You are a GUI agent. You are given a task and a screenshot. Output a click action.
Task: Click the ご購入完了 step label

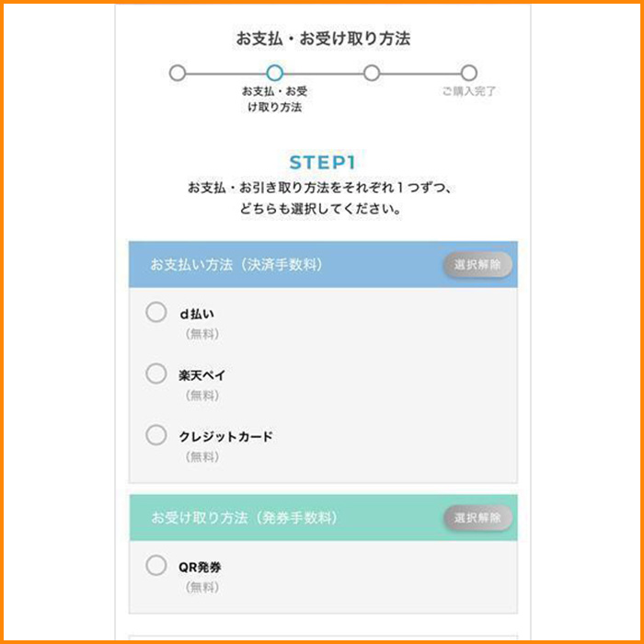[x=468, y=92]
